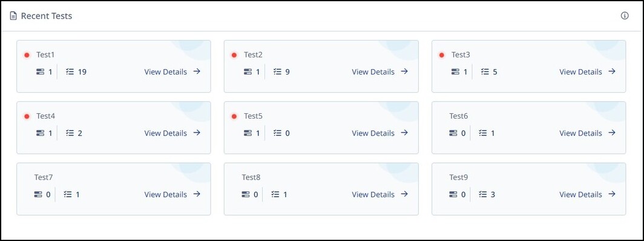This screenshot has height=241, width=644.
Task: Click the server icon in Test1 card
Action: tap(40, 72)
